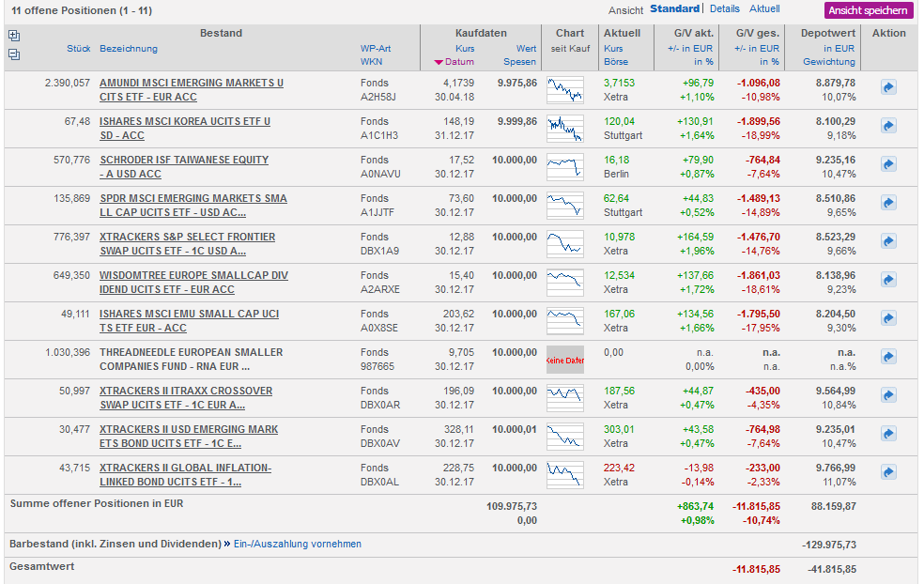Sort table by Bezeichnung column header

(x=129, y=49)
